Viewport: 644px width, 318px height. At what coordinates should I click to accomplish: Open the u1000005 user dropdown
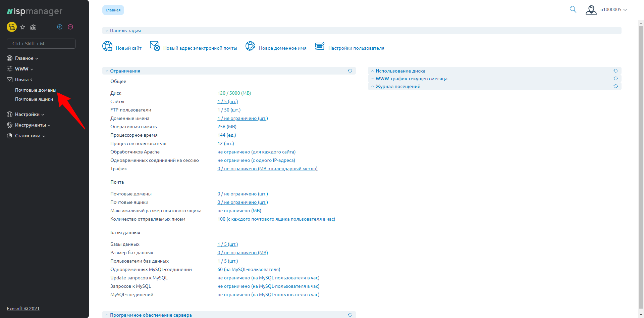tap(606, 10)
